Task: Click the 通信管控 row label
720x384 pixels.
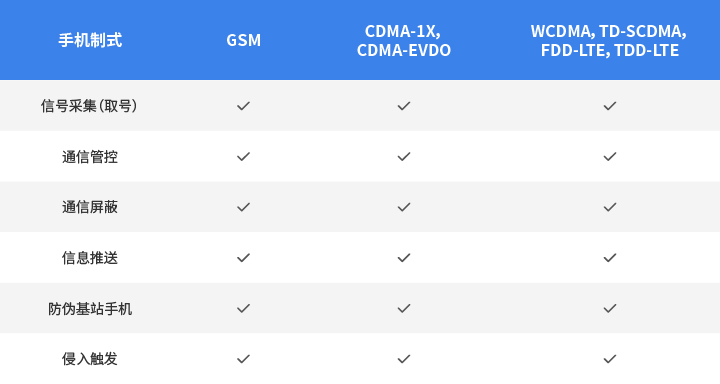Action: [90, 157]
